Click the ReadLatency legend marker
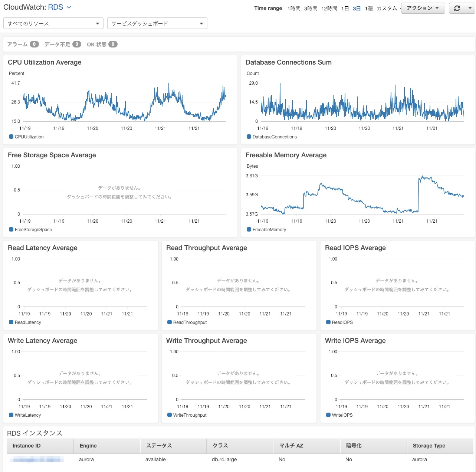Viewport: 476px width, 472px height. coord(11,322)
